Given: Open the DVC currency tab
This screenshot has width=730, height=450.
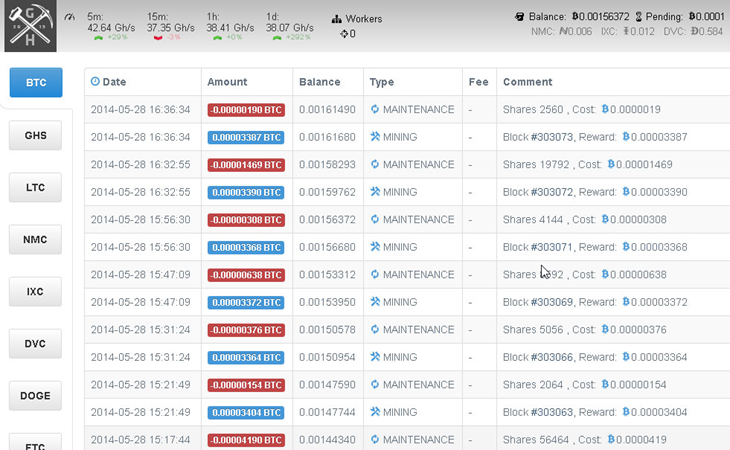Looking at the screenshot, I should [x=35, y=344].
